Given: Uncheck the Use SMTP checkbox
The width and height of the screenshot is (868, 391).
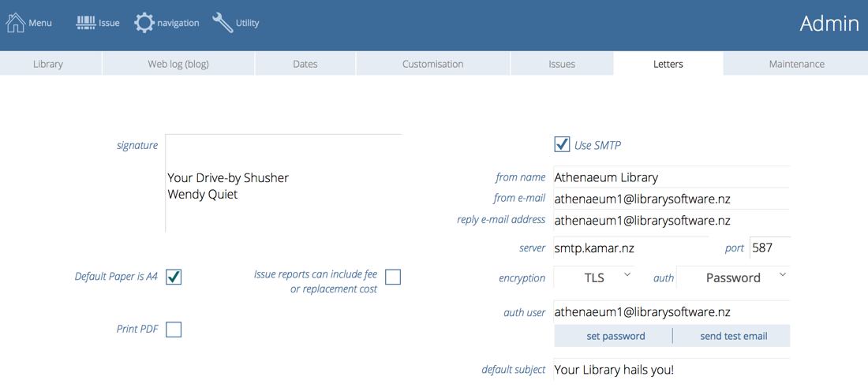Looking at the screenshot, I should 562,144.
